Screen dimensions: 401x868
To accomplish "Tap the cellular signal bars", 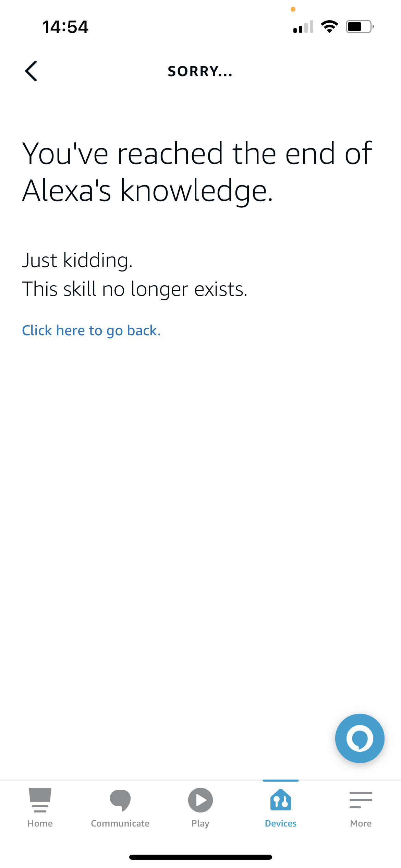I will click(x=303, y=27).
